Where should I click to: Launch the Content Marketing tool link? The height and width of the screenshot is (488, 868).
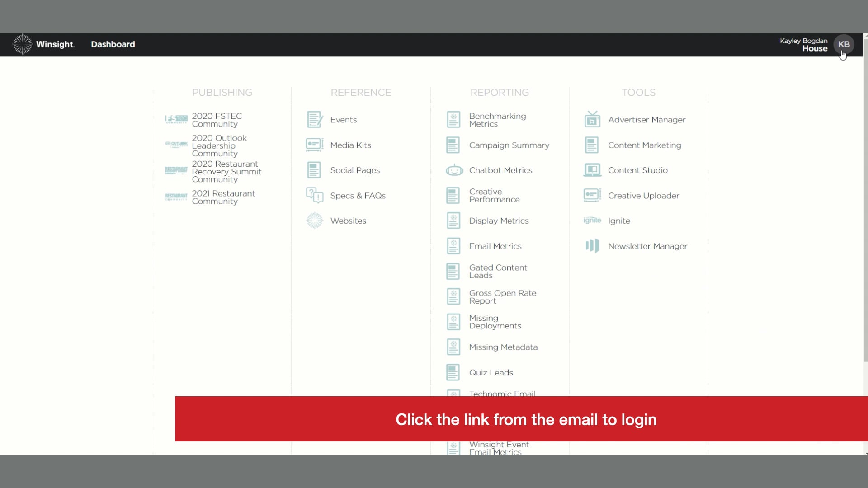coord(644,145)
